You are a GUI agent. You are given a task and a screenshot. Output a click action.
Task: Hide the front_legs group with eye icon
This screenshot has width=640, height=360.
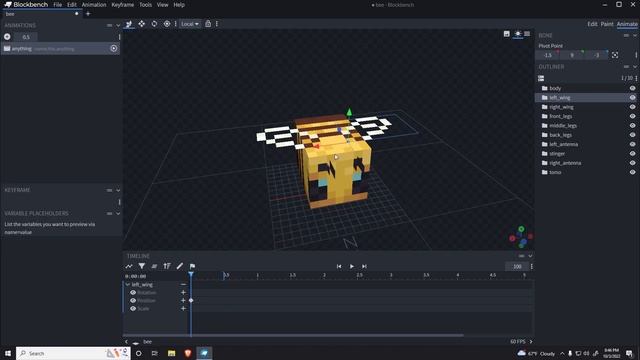click(632, 116)
